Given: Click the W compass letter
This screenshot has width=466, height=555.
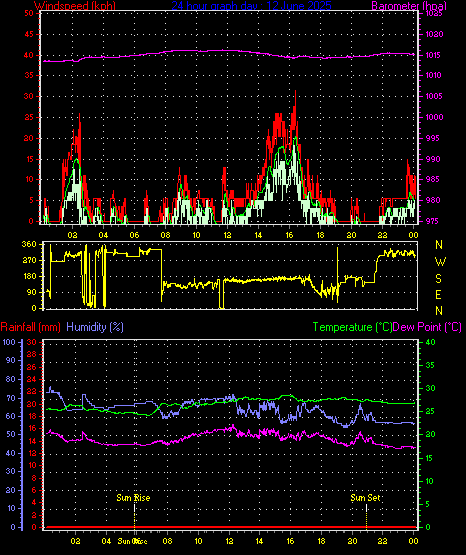Looking at the screenshot, I should (440, 262).
